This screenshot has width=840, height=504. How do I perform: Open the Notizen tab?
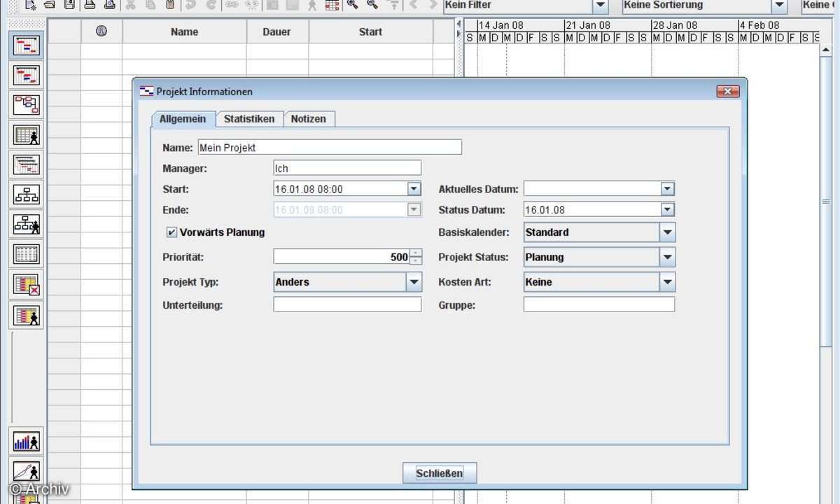coord(309,119)
